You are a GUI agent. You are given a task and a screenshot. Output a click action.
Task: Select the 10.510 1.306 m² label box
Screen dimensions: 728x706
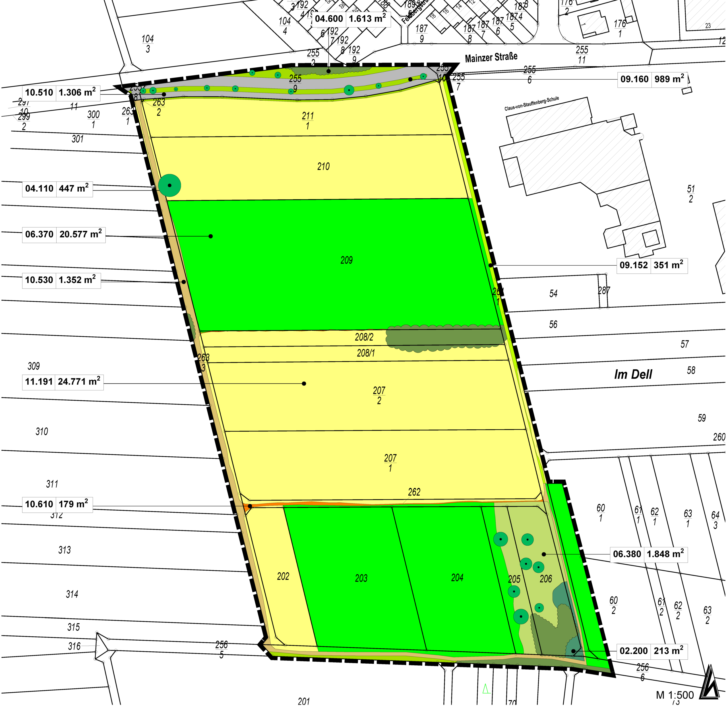[x=61, y=93]
